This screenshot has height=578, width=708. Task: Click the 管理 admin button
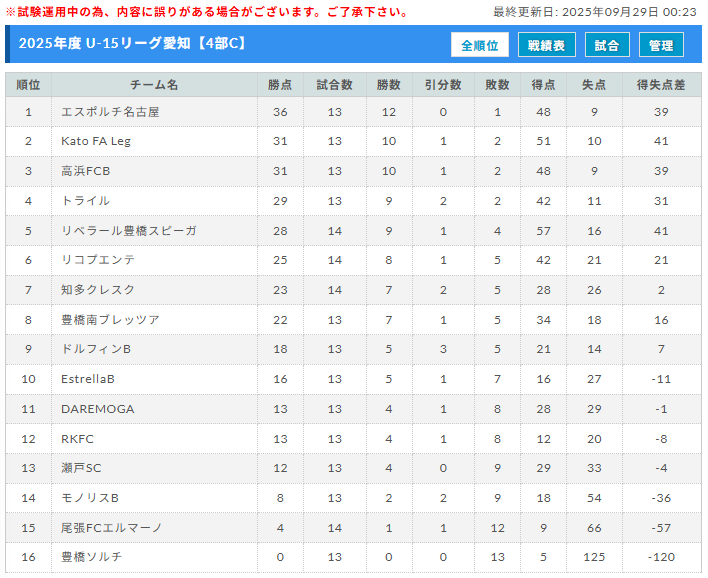click(661, 45)
